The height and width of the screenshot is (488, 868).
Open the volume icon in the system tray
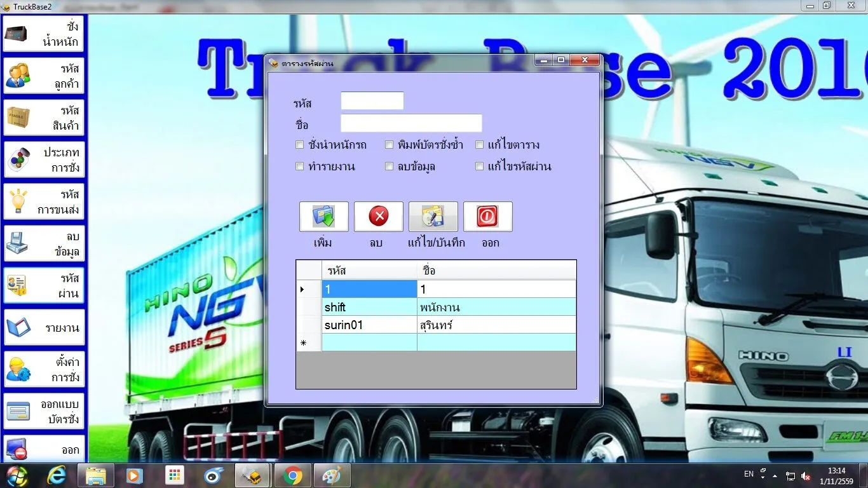[x=806, y=475]
